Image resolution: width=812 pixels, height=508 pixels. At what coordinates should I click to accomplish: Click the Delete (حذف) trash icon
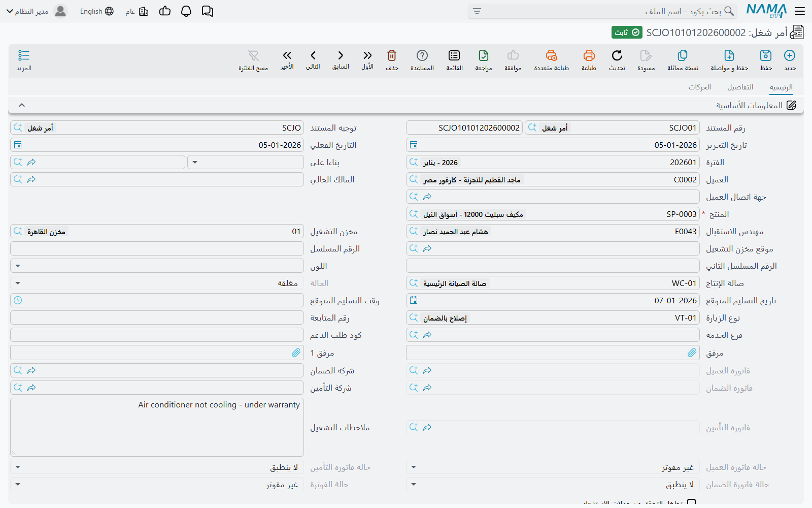pos(392,55)
